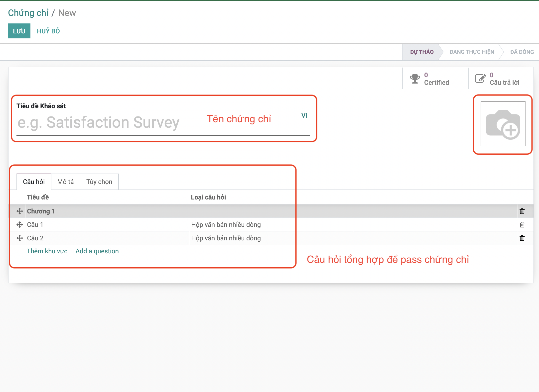Select the Câu hỏi tab
539x392 pixels.
[34, 182]
